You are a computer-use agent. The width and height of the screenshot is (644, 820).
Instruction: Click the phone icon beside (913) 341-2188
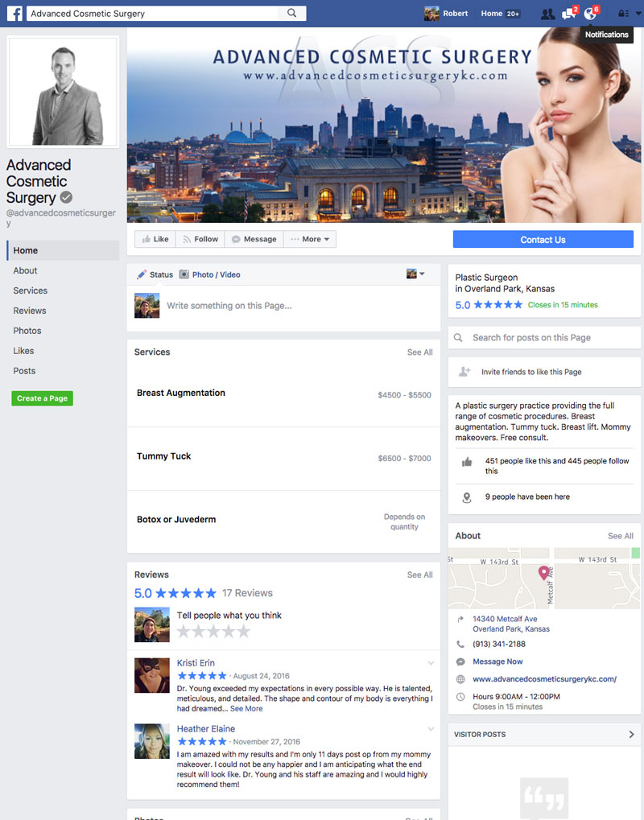click(460, 645)
